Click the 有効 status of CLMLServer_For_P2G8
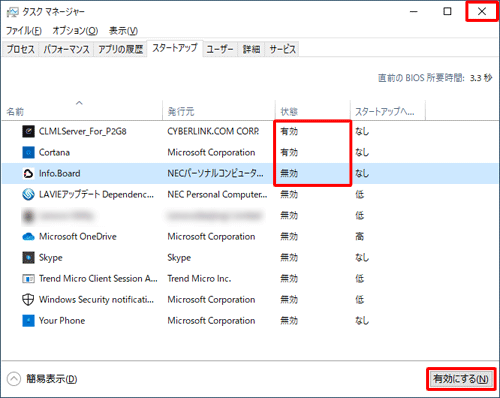This screenshot has width=500, height=398. [289, 131]
